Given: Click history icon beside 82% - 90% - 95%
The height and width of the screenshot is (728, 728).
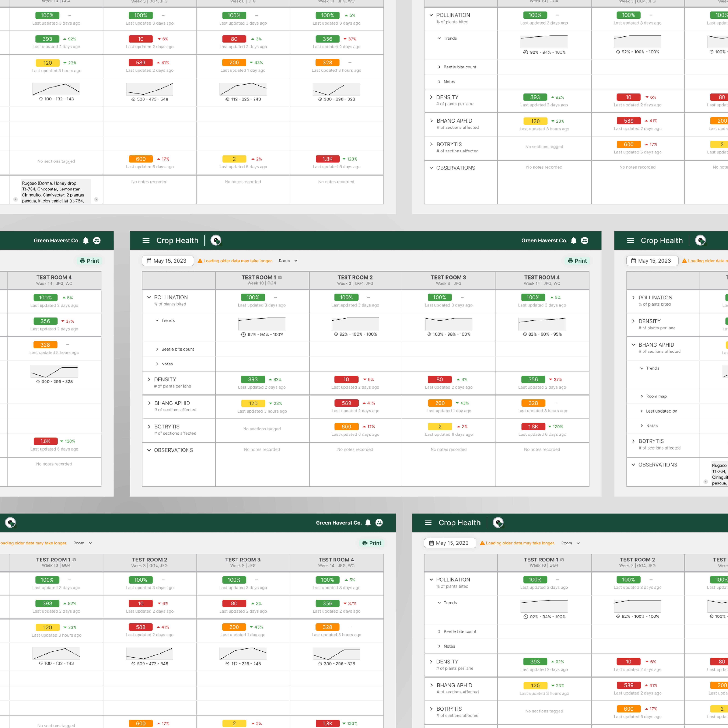Looking at the screenshot, I should [525, 334].
